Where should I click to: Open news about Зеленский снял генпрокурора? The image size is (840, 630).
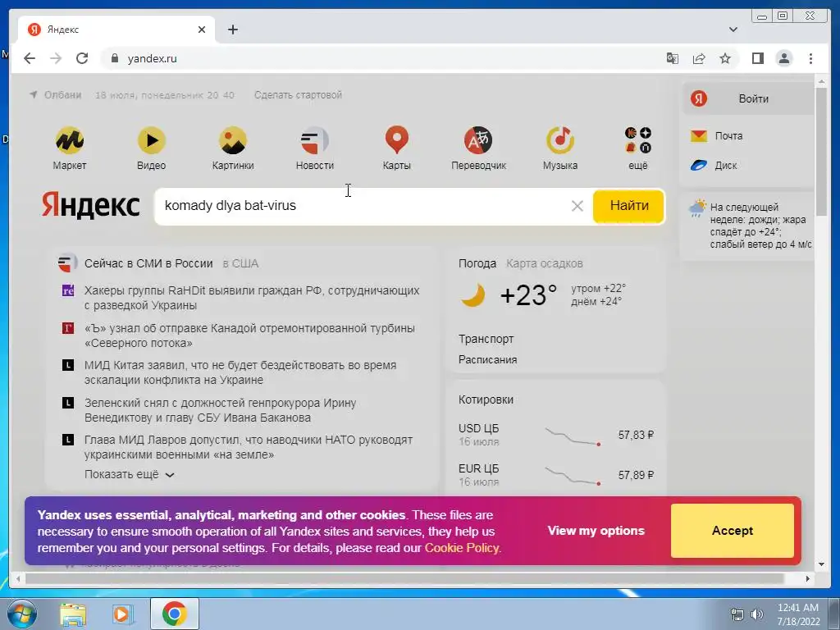pos(220,410)
